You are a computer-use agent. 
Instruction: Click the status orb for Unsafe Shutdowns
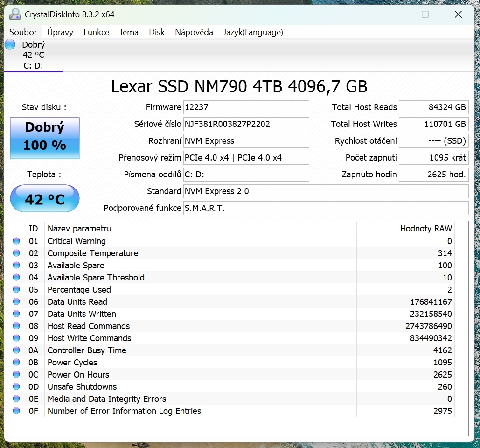[x=16, y=386]
